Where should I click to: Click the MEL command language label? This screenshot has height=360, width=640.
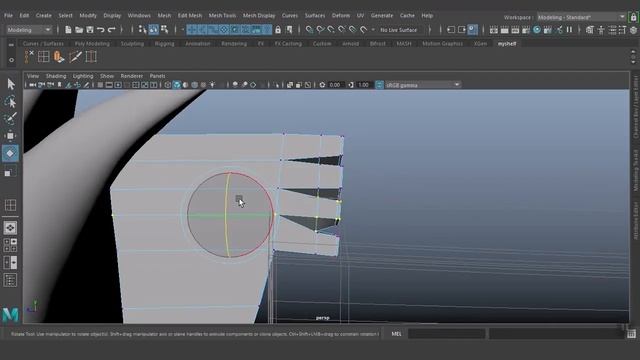tap(396, 334)
